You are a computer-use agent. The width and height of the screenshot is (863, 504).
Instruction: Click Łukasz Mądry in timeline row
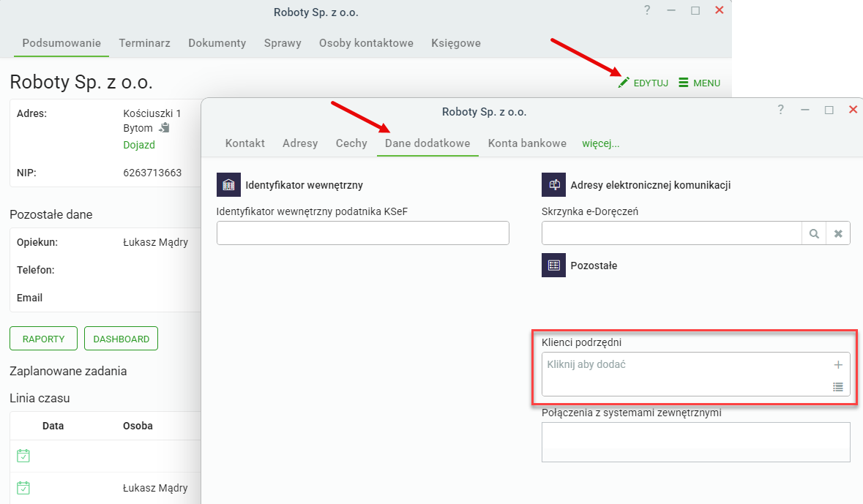point(155,488)
